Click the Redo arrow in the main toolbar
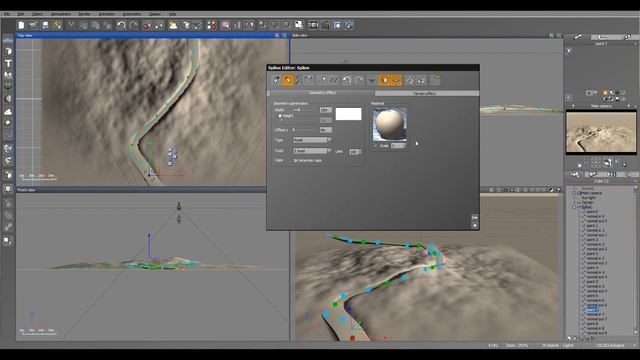This screenshot has width=640, height=360. pyautogui.click(x=133, y=25)
